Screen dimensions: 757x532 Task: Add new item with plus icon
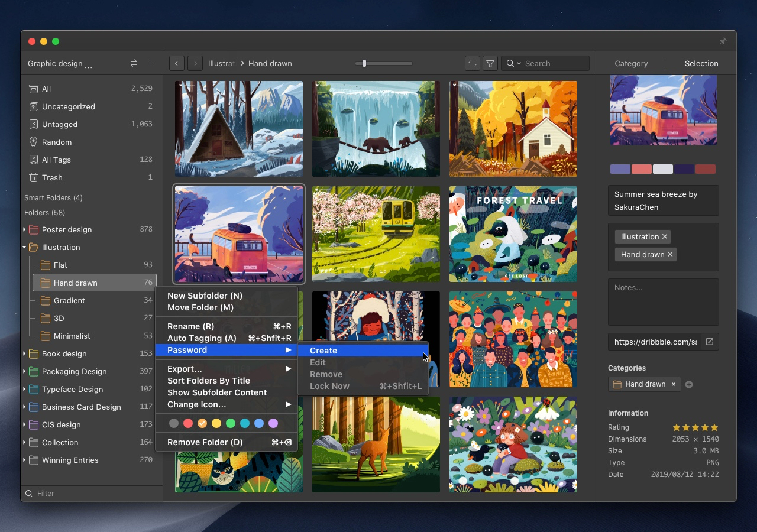click(151, 63)
